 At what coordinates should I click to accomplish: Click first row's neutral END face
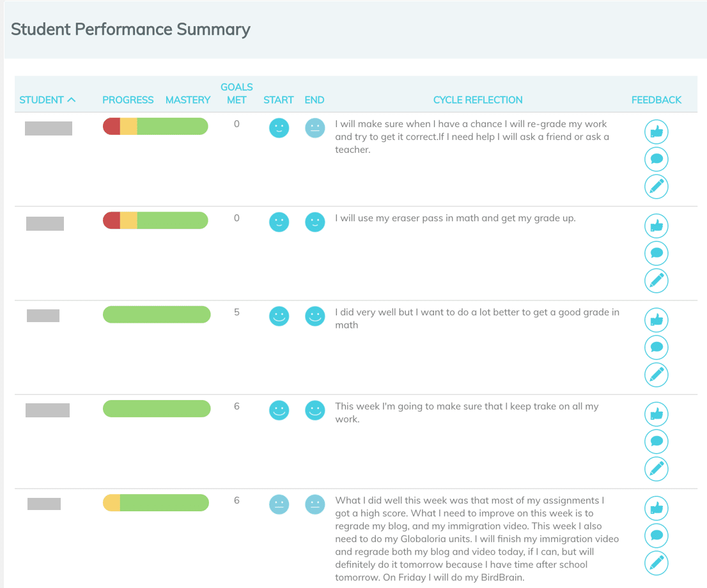tap(315, 128)
